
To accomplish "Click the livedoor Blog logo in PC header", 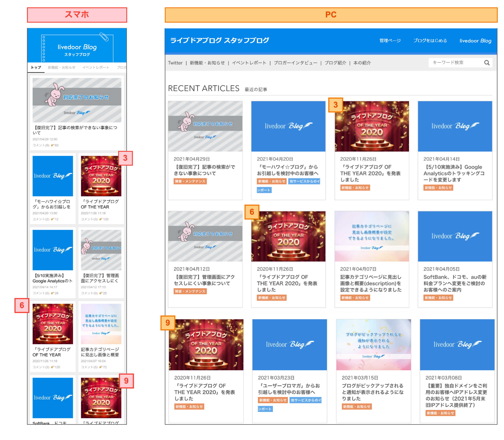I will point(475,41).
